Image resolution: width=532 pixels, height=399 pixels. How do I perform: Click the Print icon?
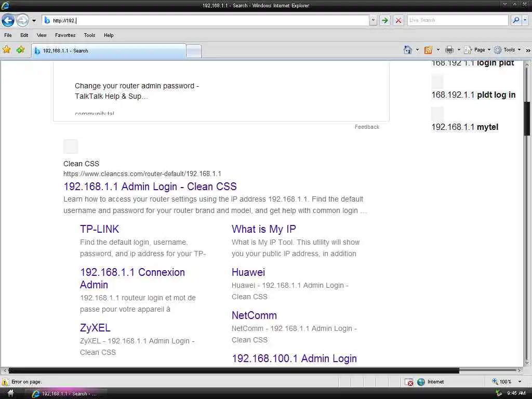click(x=449, y=50)
